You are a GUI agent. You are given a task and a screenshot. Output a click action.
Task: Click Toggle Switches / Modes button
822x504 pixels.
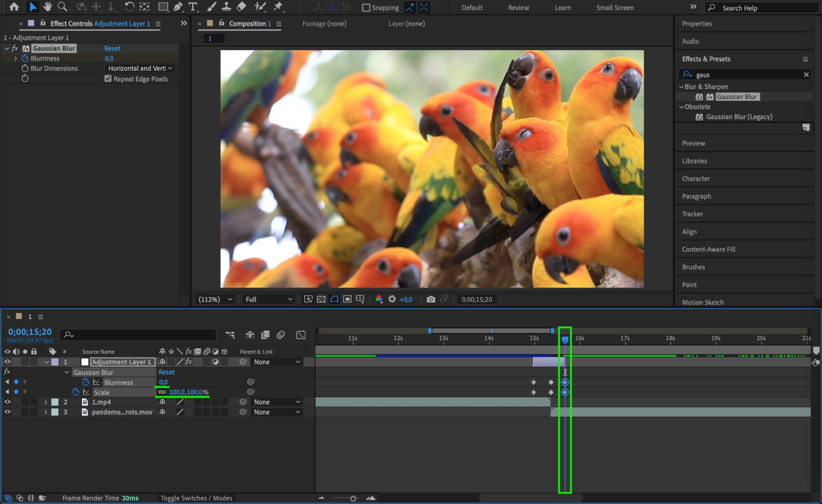pyautogui.click(x=196, y=498)
